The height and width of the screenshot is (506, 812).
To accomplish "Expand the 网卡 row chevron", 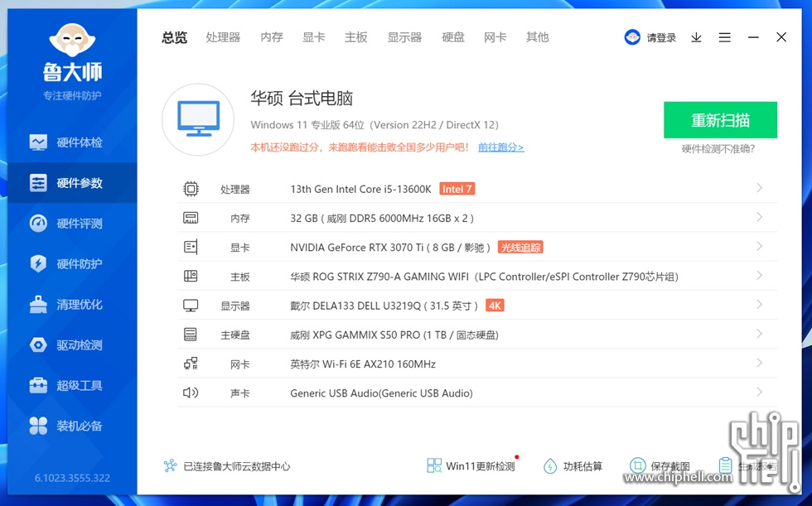I will click(759, 363).
